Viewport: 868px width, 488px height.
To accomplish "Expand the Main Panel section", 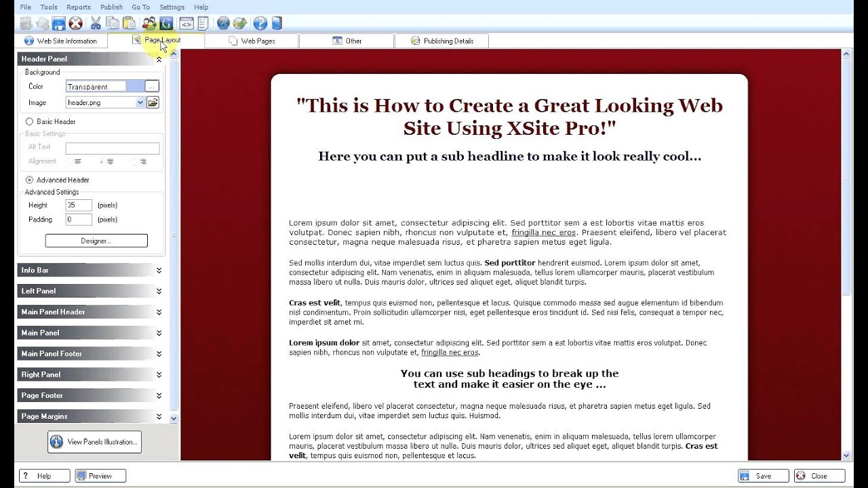I will 159,333.
